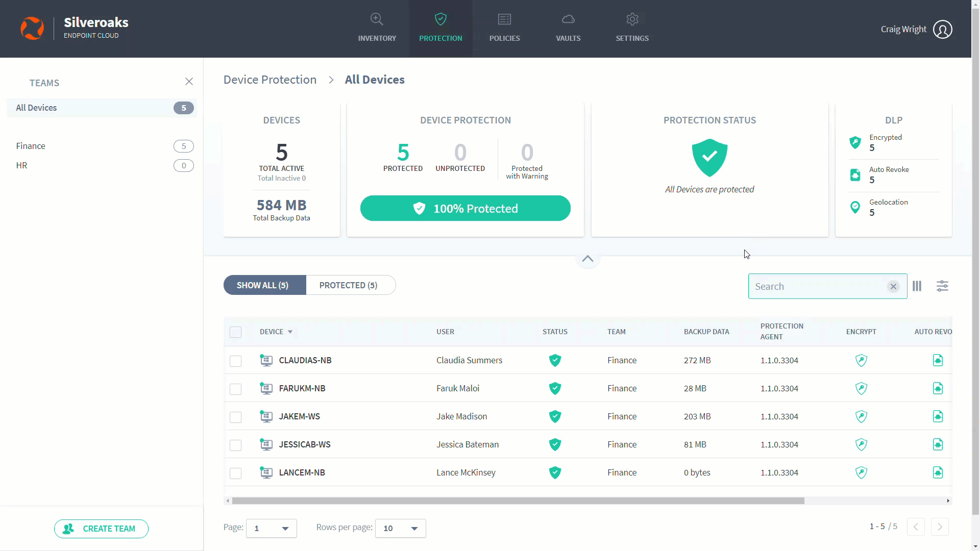
Task: Click the CLAUDIAS-NB device icon
Action: [266, 360]
